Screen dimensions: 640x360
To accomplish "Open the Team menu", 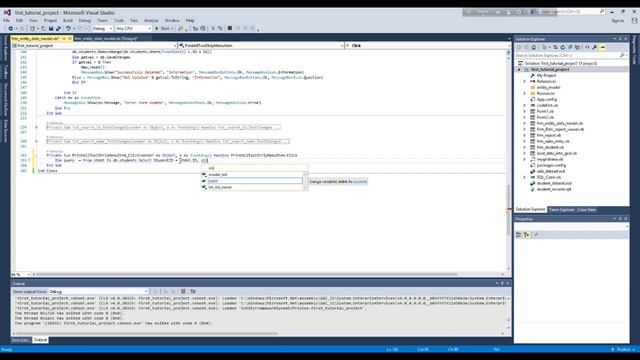I will tap(102, 20).
